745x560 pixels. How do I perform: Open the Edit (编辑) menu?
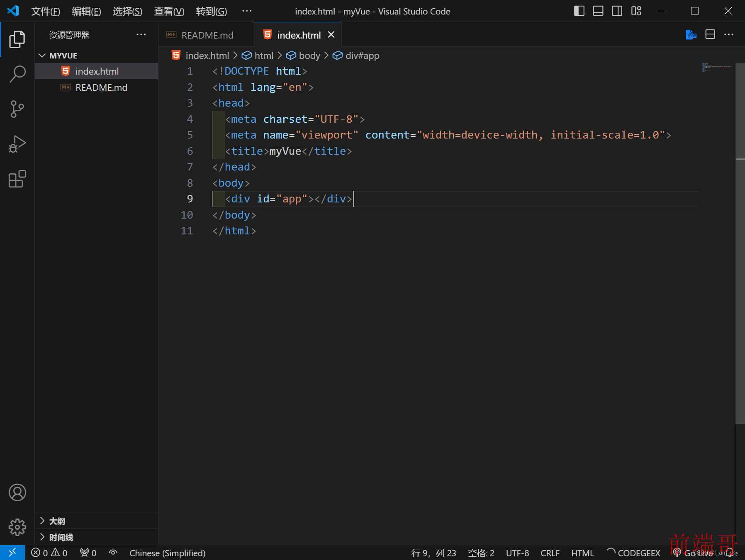pos(86,11)
